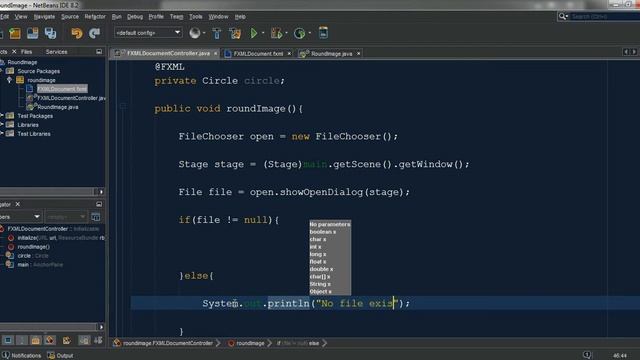The height and width of the screenshot is (360, 640).
Task: Close the Navigator panel
Action: tap(18, 204)
